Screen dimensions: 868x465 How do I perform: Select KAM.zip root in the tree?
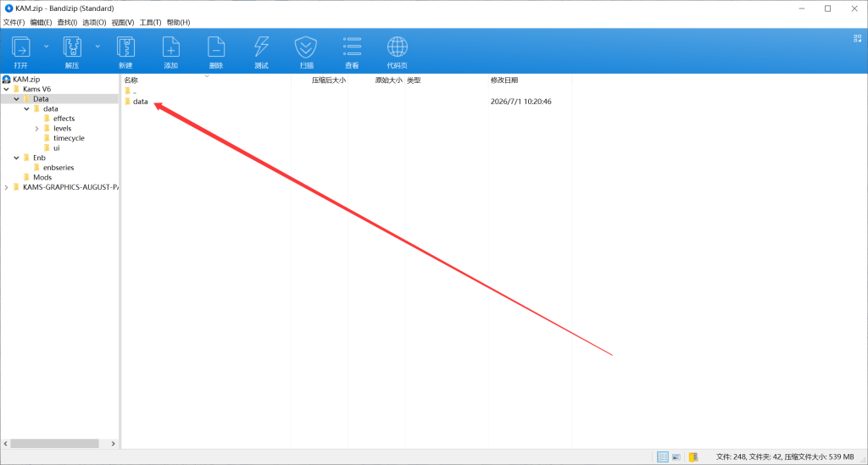(26, 79)
